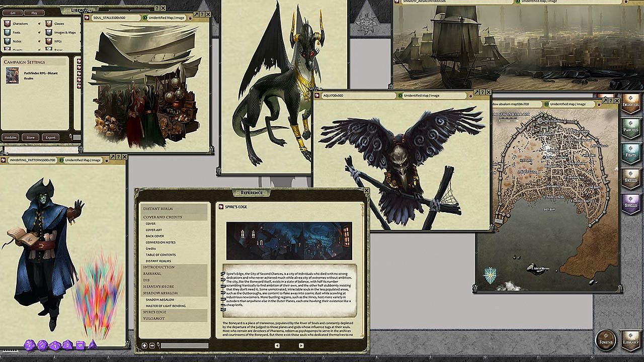Click the plus icon in Reference footer
644x362 pixels.
144,345
